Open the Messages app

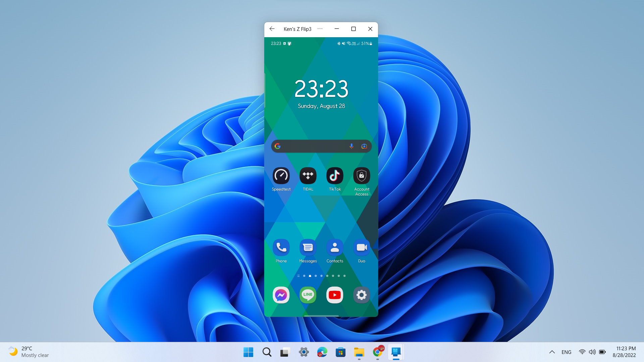(x=308, y=247)
